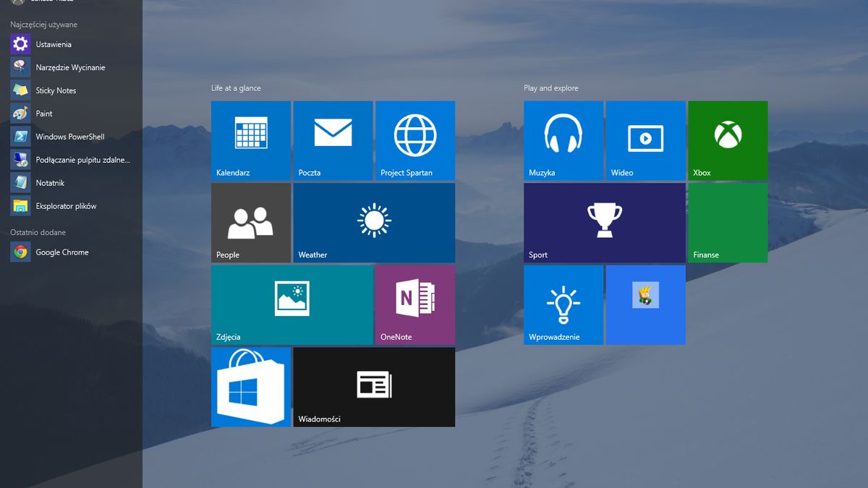
Task: Select the Windows PowerShell text entry
Action: pos(70,137)
